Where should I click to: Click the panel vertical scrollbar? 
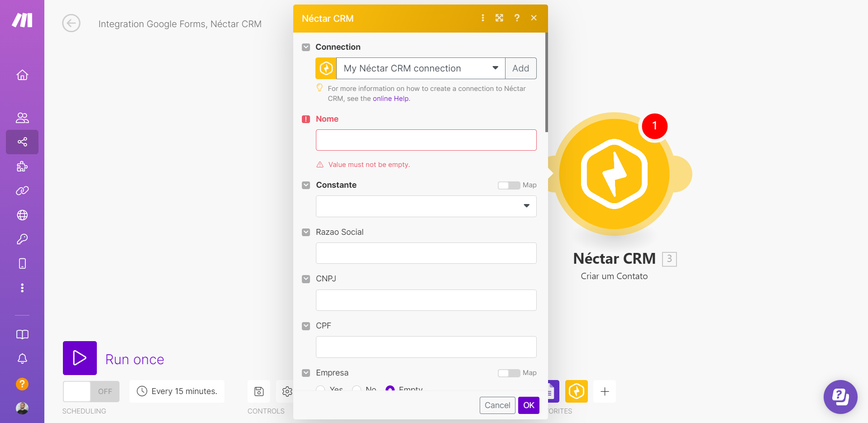(546, 82)
